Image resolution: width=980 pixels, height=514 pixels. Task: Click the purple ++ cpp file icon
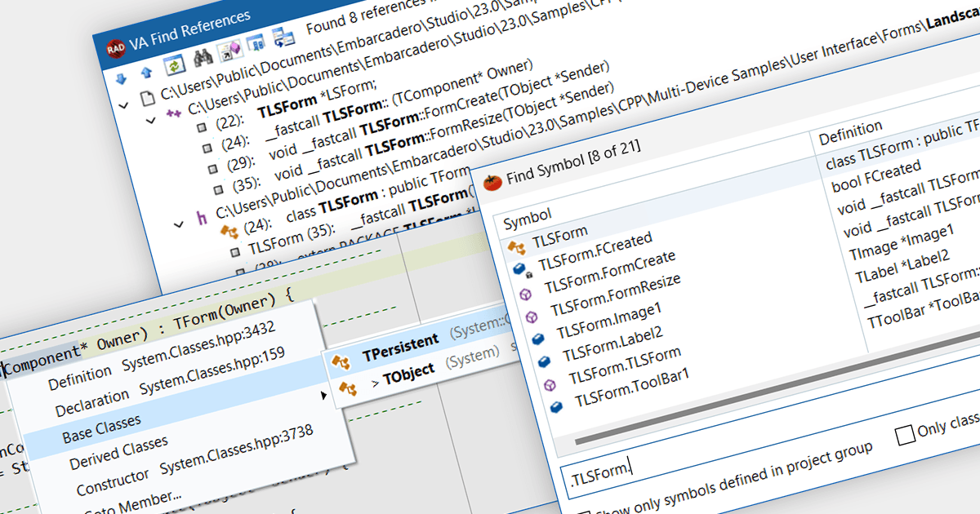click(174, 113)
